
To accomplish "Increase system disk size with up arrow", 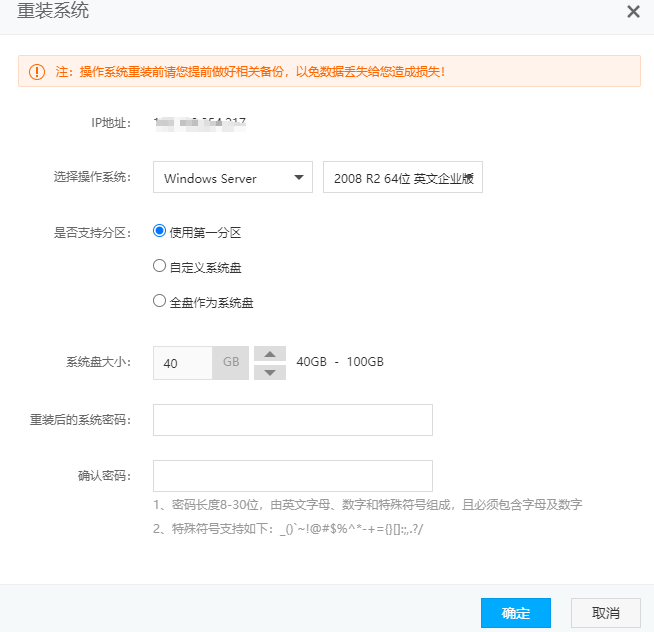I will coord(270,354).
